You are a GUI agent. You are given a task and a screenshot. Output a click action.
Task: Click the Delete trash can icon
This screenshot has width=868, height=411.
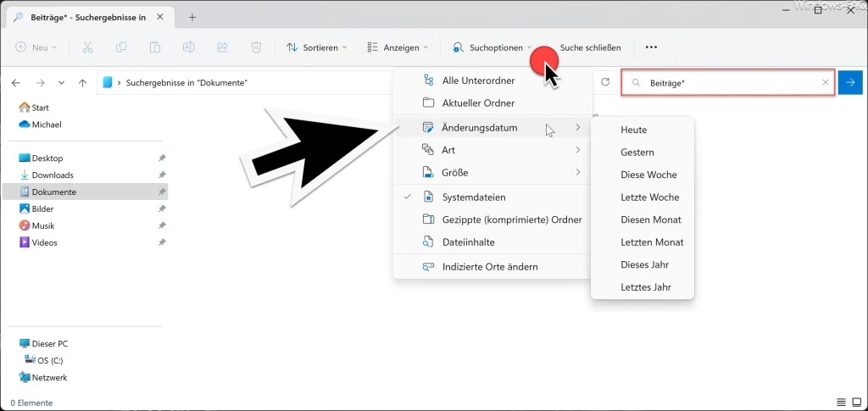256,47
